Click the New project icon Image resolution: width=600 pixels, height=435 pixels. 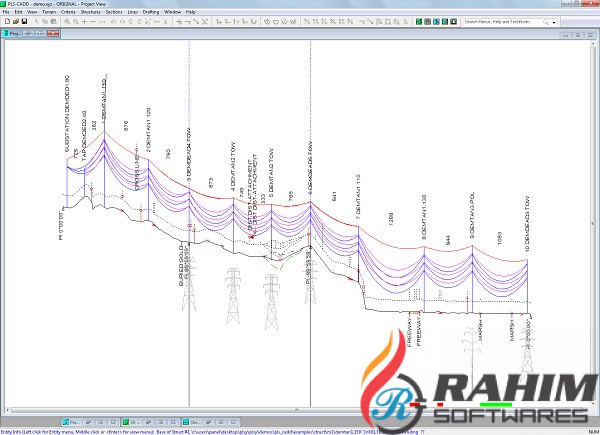[x=7, y=21]
